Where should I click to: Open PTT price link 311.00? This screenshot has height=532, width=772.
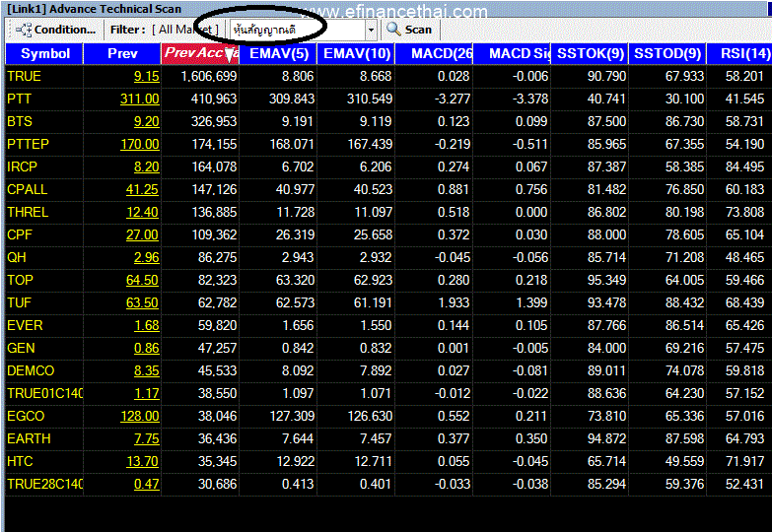click(140, 100)
